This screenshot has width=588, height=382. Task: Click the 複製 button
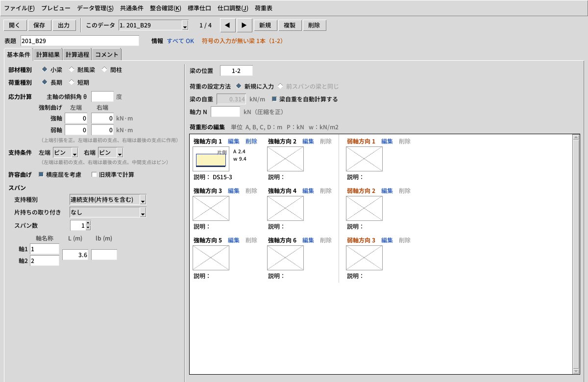click(290, 25)
